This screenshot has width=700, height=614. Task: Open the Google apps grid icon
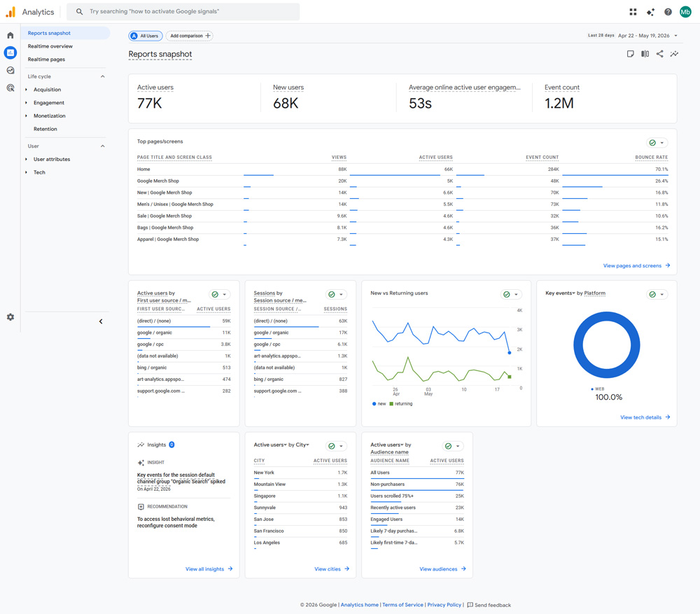(x=633, y=12)
